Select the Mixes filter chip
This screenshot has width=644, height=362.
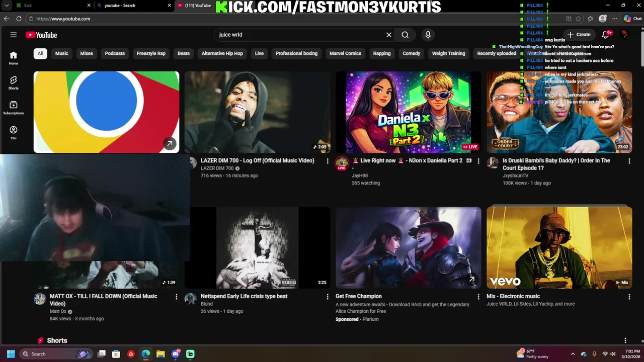click(x=87, y=53)
